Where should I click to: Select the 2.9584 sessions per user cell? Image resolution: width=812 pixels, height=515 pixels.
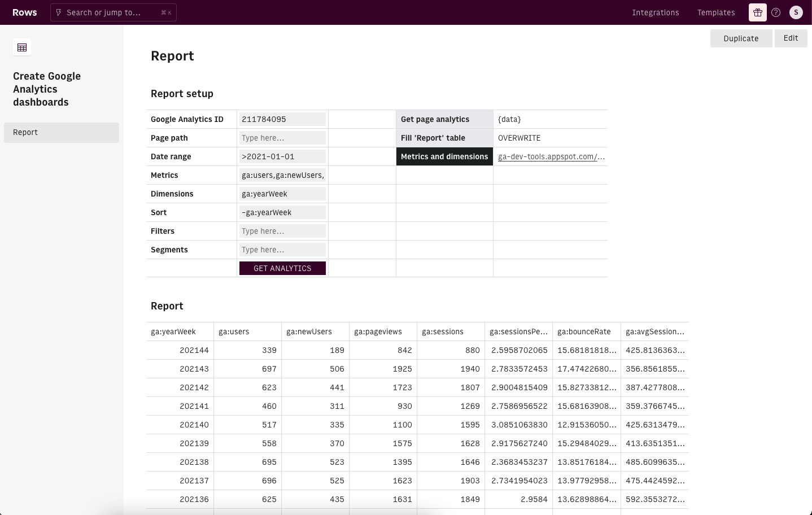click(x=518, y=499)
